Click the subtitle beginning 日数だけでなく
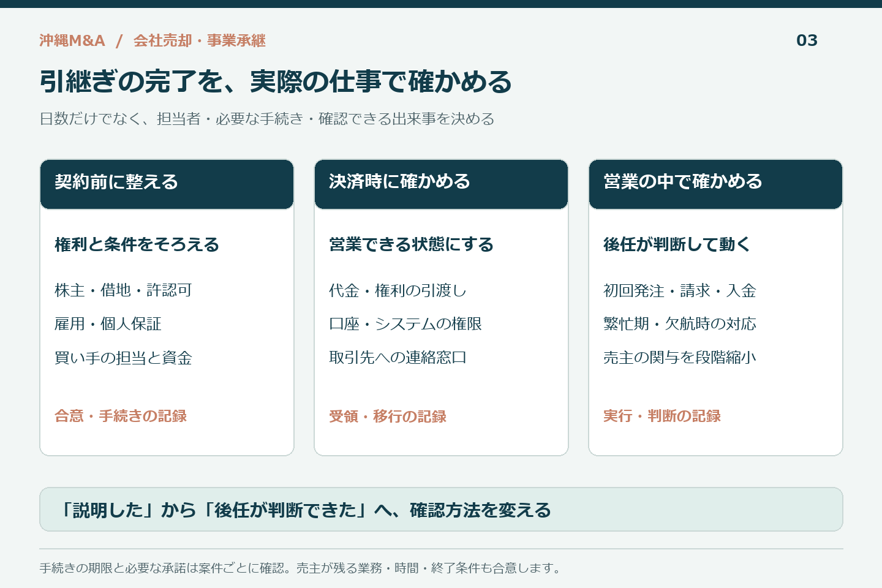Screen dimensions: 882x588 (267, 119)
